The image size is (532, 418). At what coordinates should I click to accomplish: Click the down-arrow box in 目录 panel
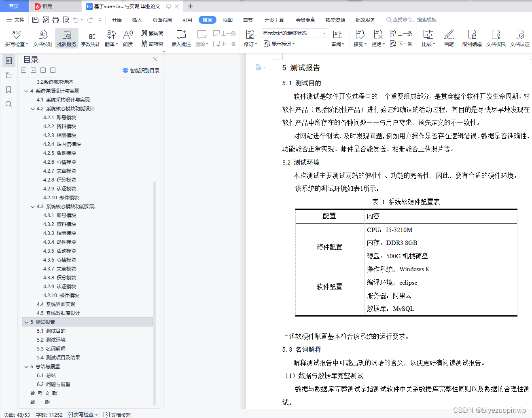[24, 70]
